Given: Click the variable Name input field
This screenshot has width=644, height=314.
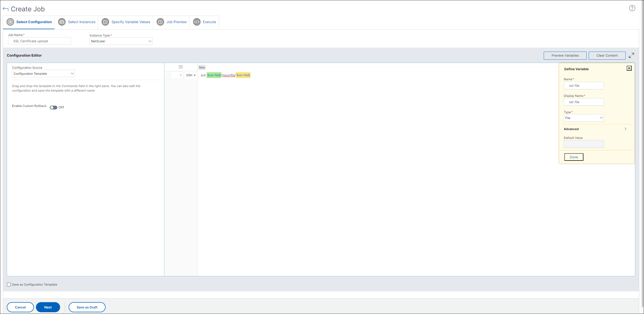Looking at the screenshot, I should (584, 86).
